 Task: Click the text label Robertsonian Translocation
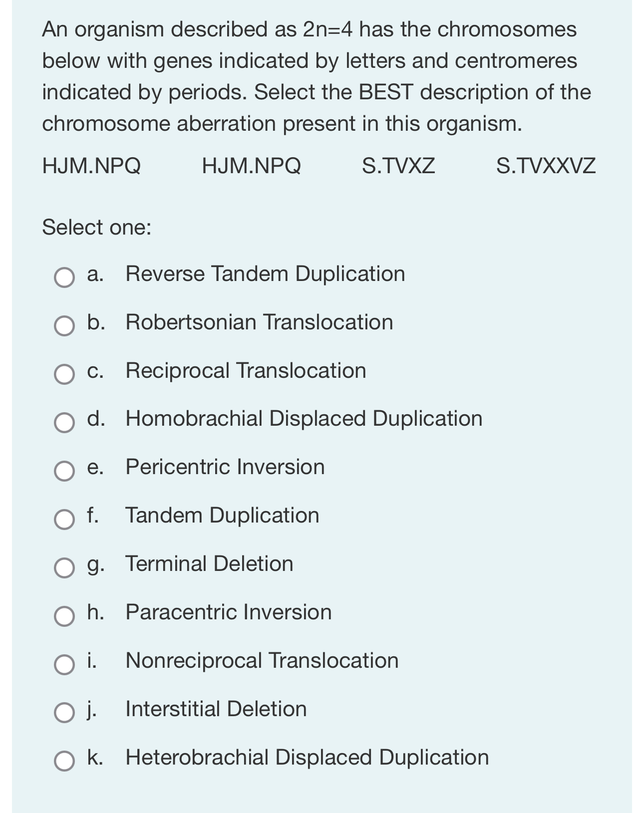click(259, 322)
